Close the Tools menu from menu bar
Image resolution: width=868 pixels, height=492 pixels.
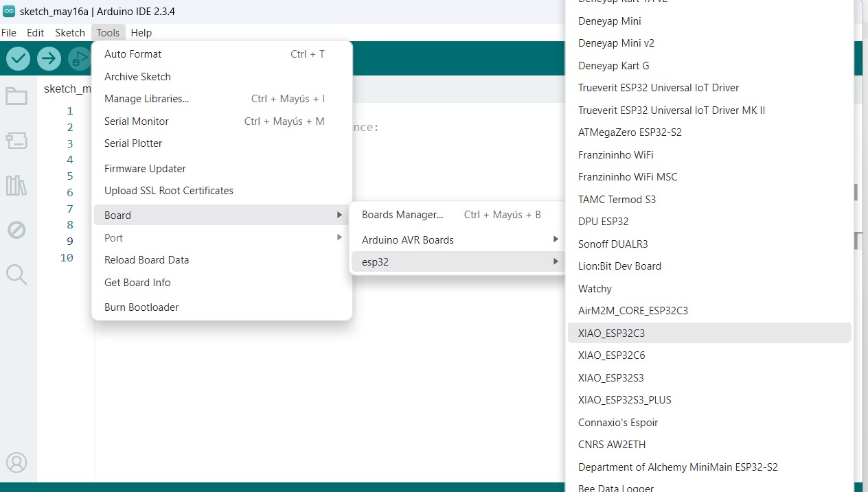point(108,32)
